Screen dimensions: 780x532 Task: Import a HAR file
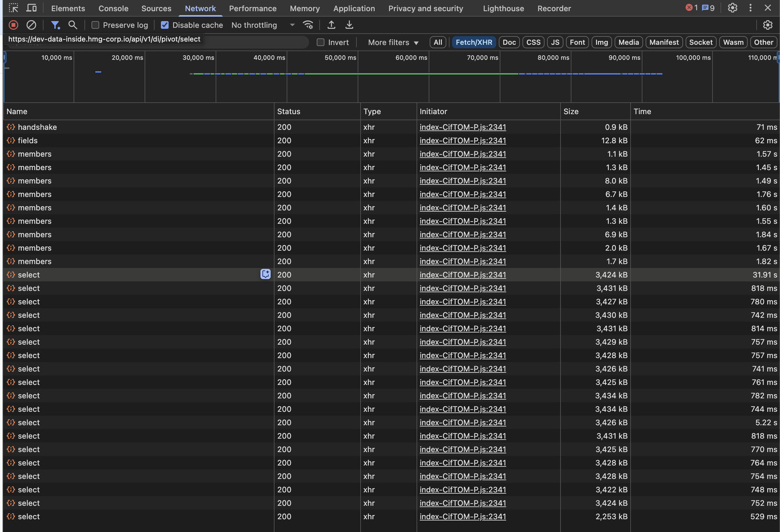coord(331,25)
